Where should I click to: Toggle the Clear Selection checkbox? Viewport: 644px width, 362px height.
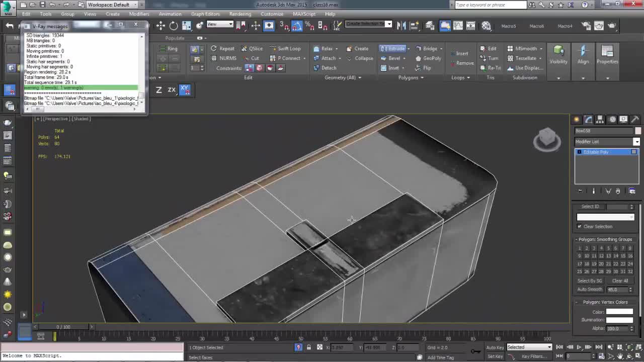pos(579,226)
